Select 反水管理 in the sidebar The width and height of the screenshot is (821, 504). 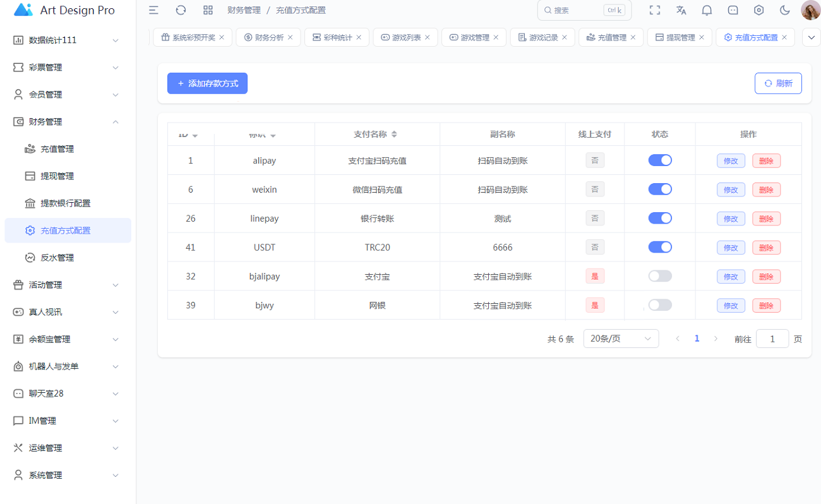coord(57,258)
